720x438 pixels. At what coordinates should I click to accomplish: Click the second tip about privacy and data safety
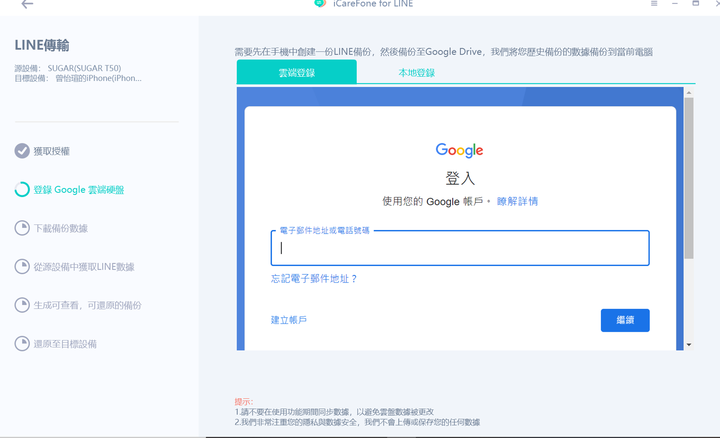point(357,422)
